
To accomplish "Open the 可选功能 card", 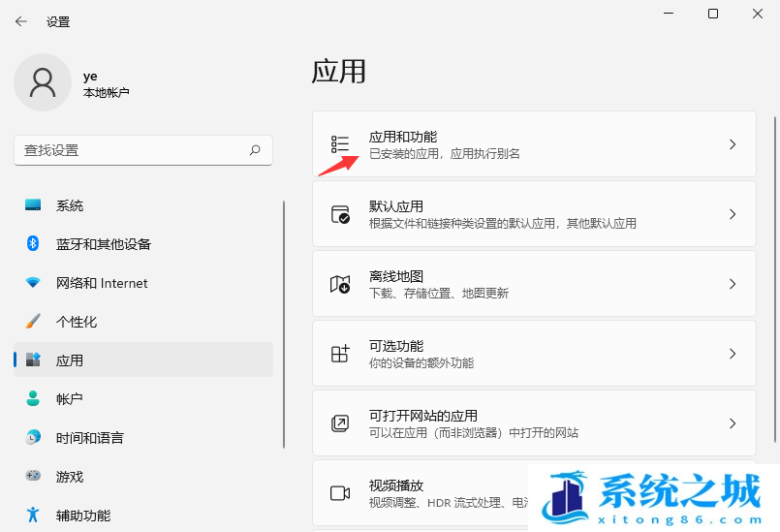I will pos(534,354).
